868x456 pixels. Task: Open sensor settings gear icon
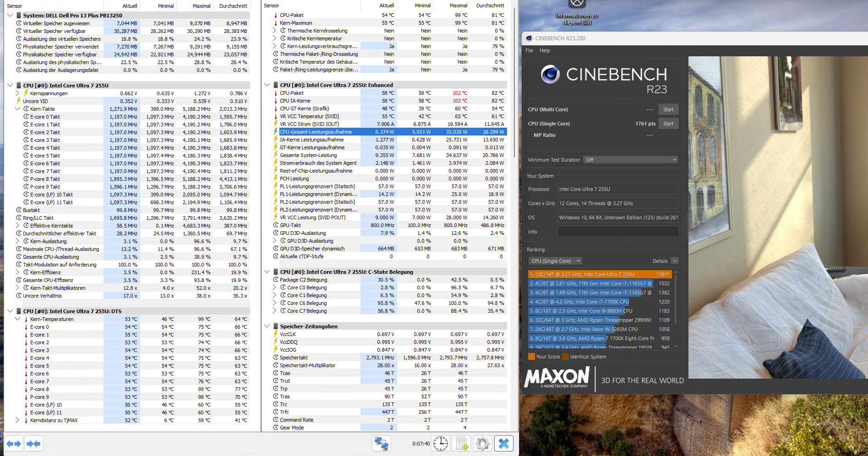[483, 444]
